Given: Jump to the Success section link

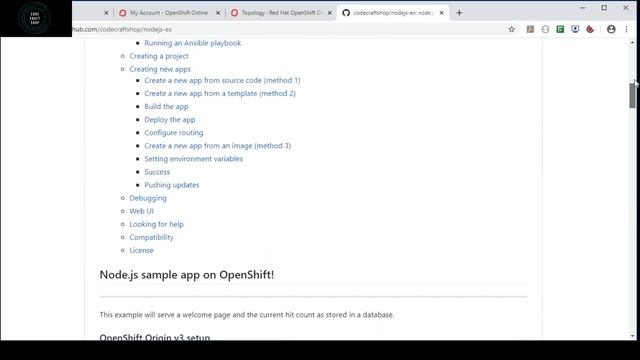Looking at the screenshot, I should [x=157, y=172].
